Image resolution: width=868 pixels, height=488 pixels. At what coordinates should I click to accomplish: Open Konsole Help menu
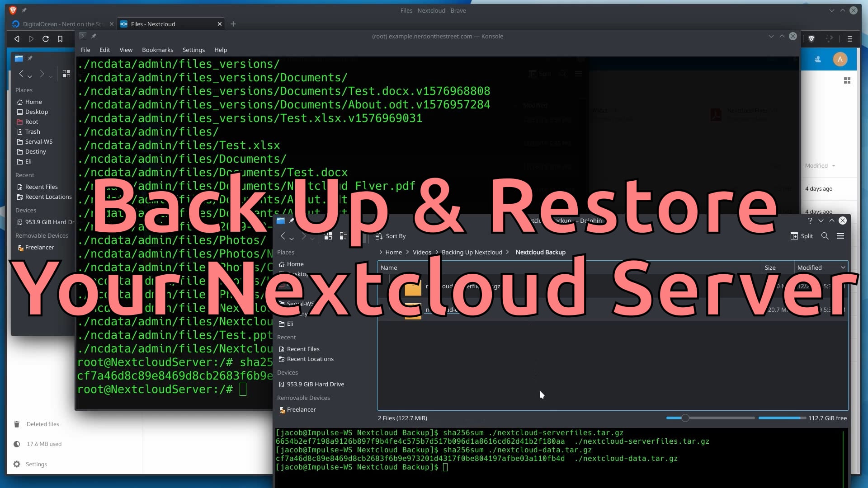[221, 50]
